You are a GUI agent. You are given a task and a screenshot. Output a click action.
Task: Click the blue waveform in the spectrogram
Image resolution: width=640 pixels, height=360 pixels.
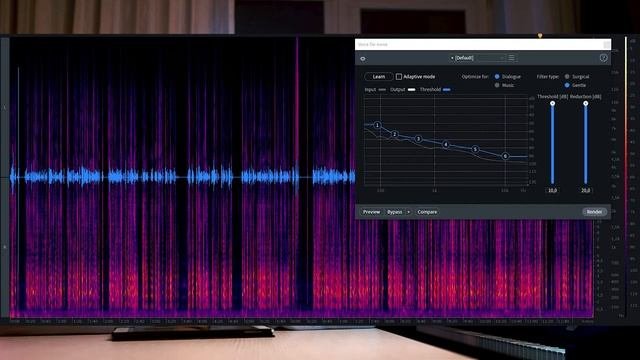[x=182, y=177]
